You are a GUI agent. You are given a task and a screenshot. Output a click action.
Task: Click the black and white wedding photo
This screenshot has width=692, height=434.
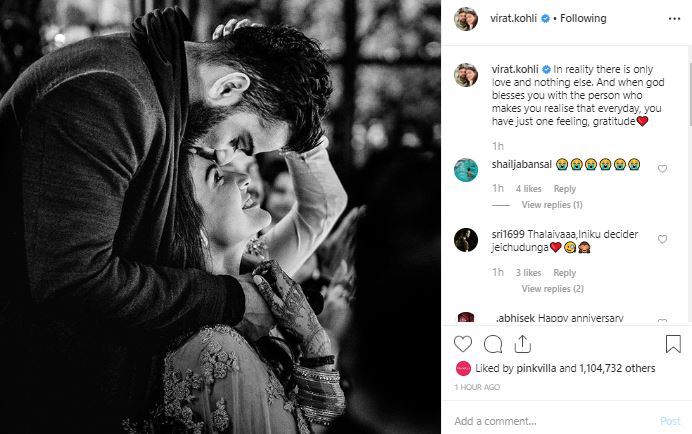[x=220, y=217]
